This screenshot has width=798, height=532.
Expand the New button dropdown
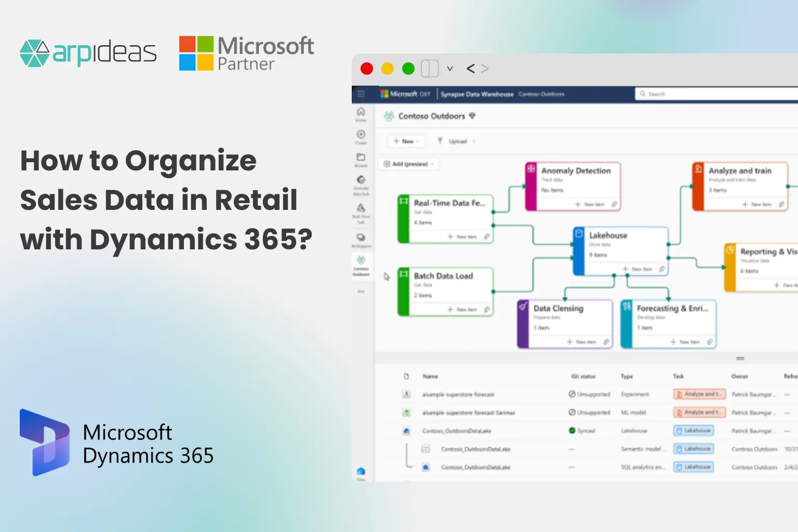tap(418, 141)
